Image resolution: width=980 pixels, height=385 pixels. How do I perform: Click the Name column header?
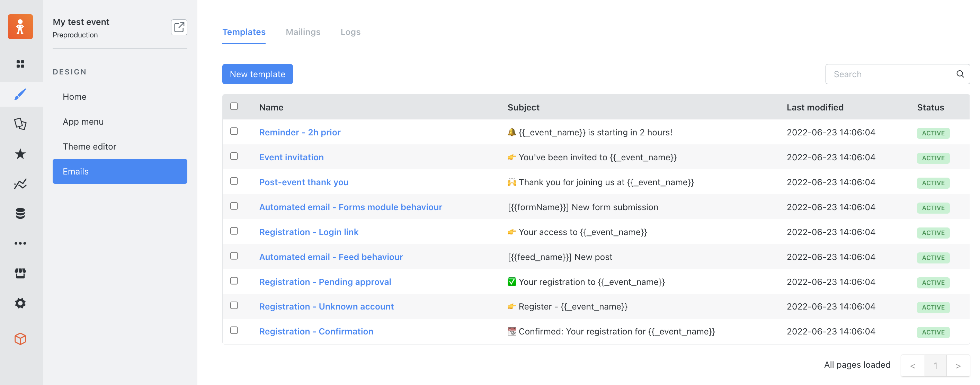(271, 107)
